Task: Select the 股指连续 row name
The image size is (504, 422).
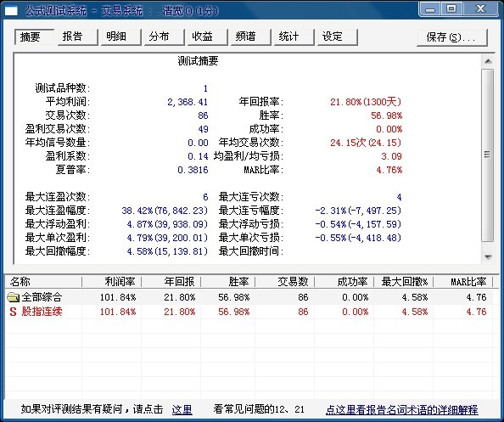Action: coord(42,312)
